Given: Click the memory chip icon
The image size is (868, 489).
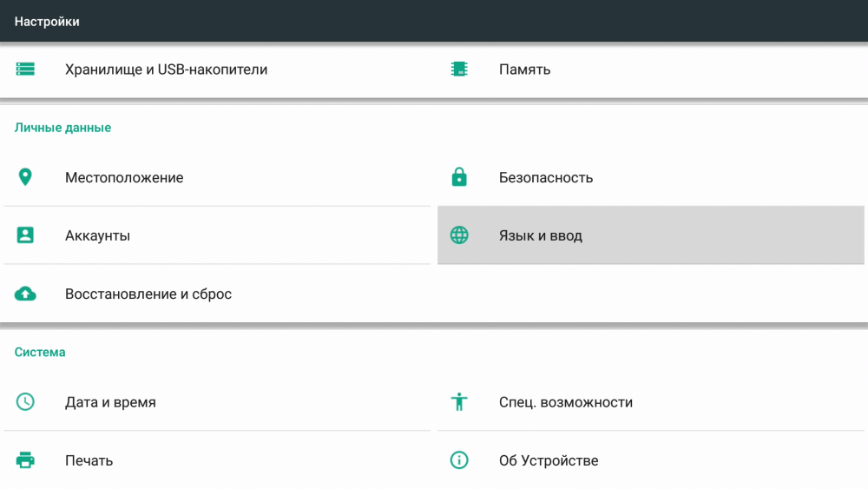Looking at the screenshot, I should (459, 69).
